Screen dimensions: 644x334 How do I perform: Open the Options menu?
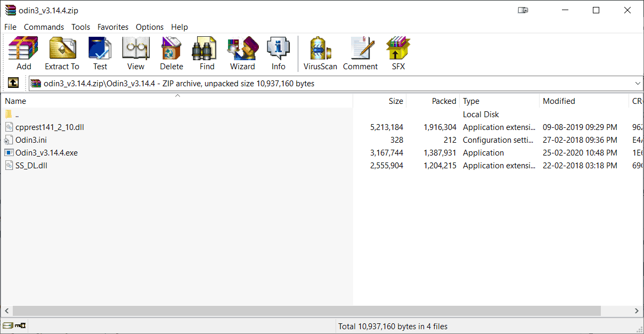[x=150, y=27]
